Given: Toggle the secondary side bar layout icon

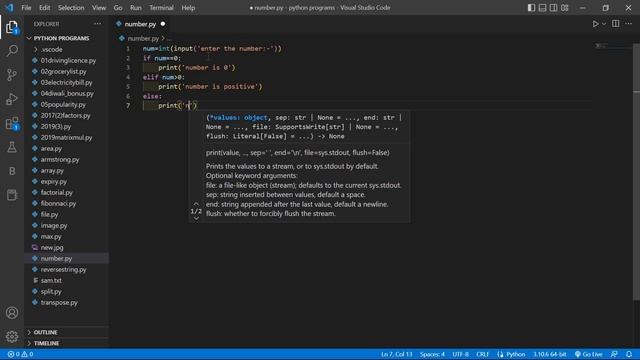Looking at the screenshot, I should click(x=553, y=8).
